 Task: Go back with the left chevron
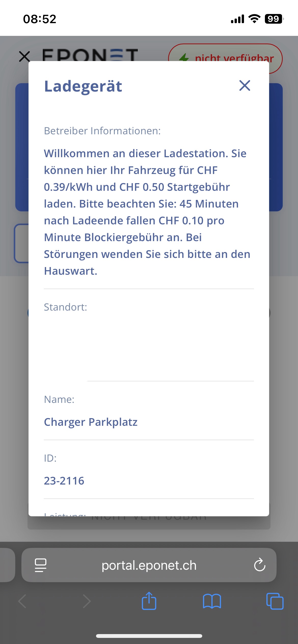pyautogui.click(x=22, y=601)
